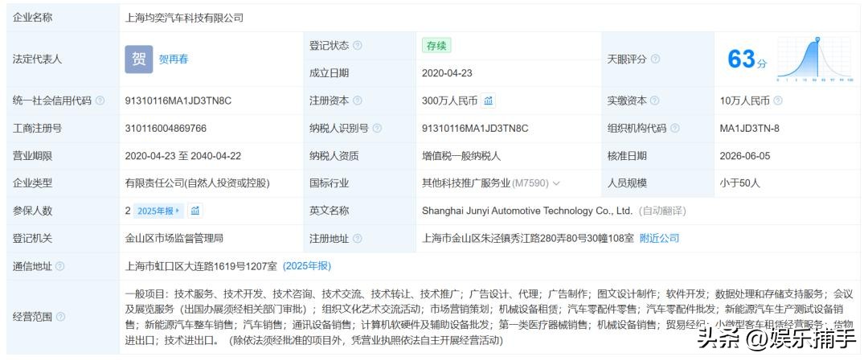Screen dimensions: 868x361
Task: Click help icon beside 天眼评分
Action: click(655, 59)
